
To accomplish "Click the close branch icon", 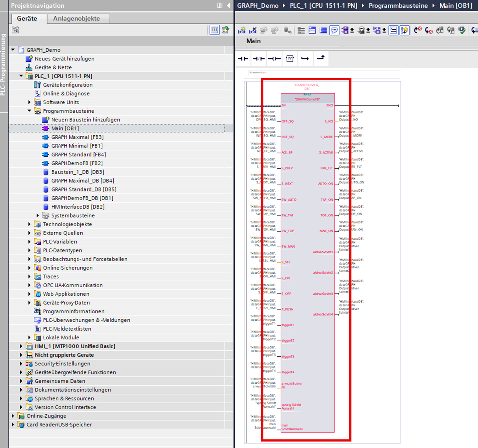I will pyautogui.click(x=321, y=58).
